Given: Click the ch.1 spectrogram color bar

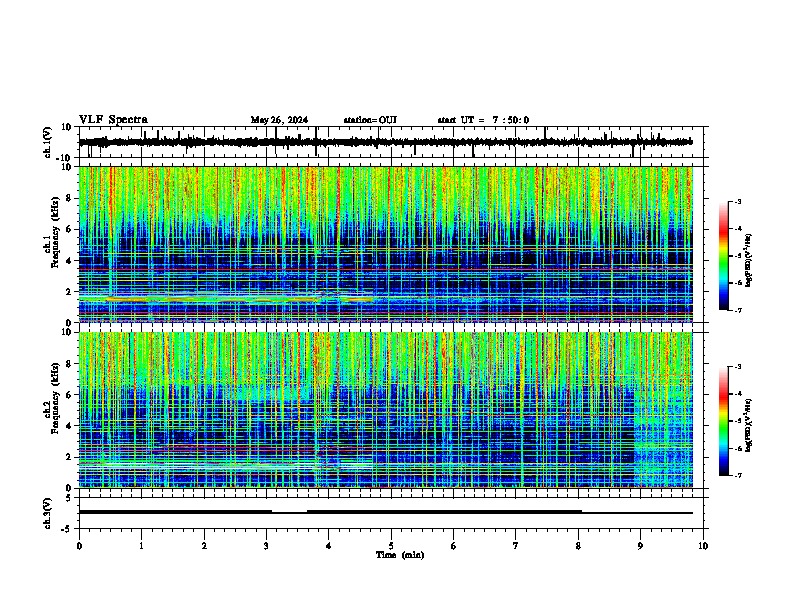Looking at the screenshot, I should pos(723,256).
